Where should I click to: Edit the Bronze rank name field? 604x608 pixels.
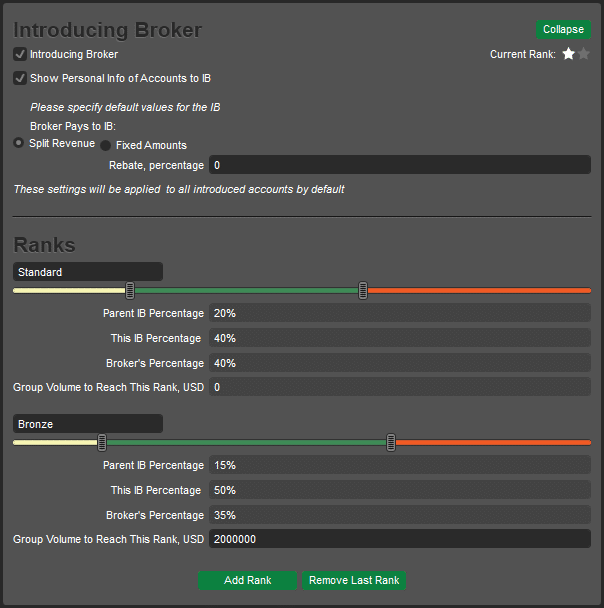click(x=88, y=424)
